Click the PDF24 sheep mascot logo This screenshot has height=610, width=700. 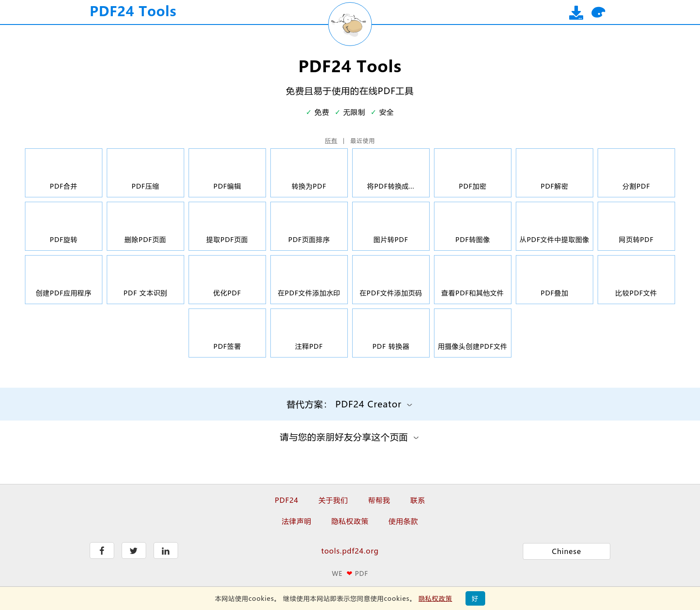click(x=350, y=24)
